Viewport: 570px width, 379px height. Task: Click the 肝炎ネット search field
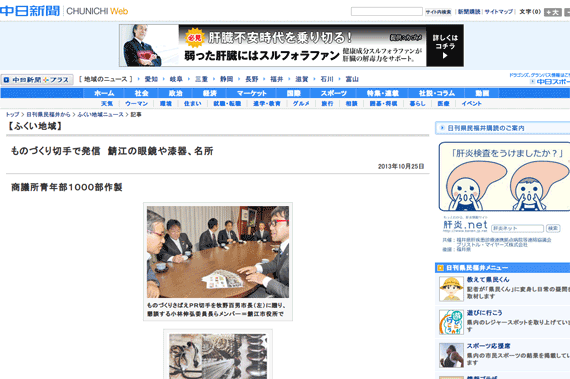pyautogui.click(x=517, y=228)
